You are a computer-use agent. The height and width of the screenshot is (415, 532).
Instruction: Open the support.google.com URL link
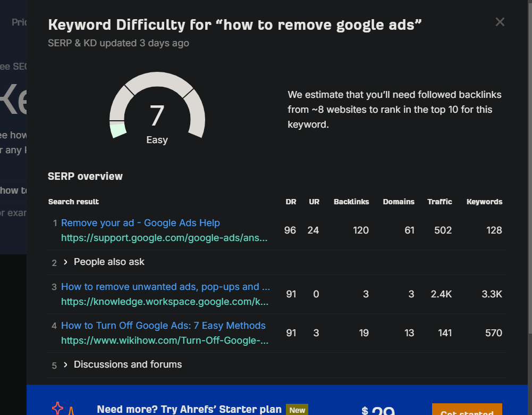[x=164, y=238]
